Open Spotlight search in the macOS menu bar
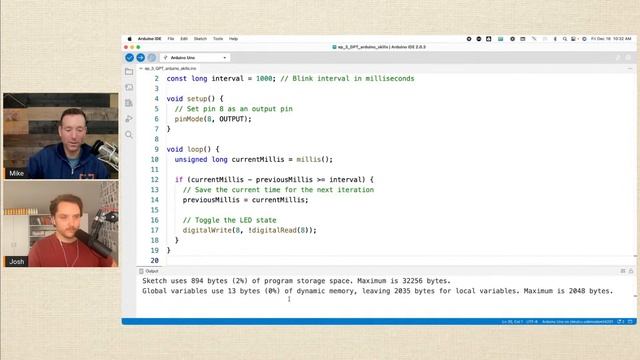 pos(565,39)
